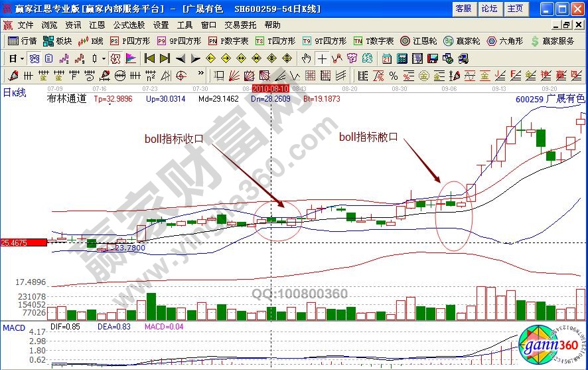Image resolution: width=588 pixels, height=370 pixels.
Task: Click the 2010-08-10 date marker on the time axis
Action: tap(271, 88)
